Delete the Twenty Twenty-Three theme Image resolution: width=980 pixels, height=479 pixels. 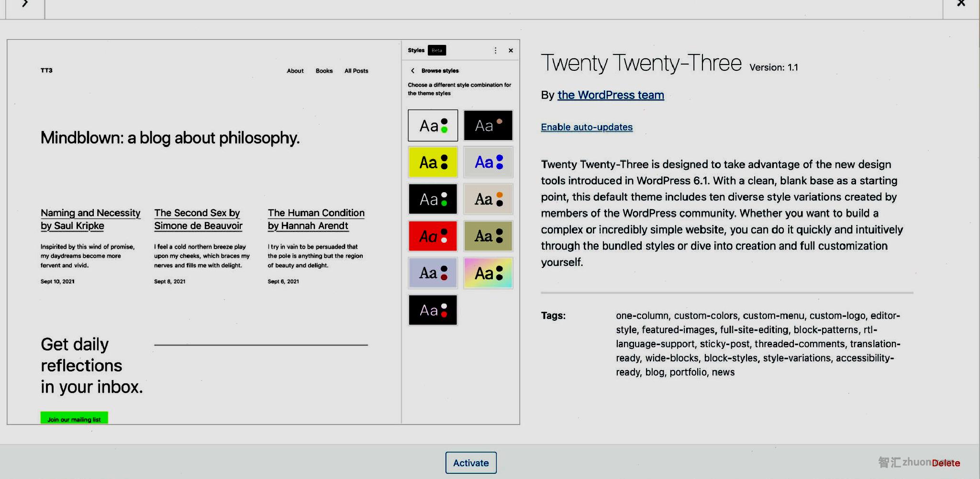pyautogui.click(x=946, y=463)
